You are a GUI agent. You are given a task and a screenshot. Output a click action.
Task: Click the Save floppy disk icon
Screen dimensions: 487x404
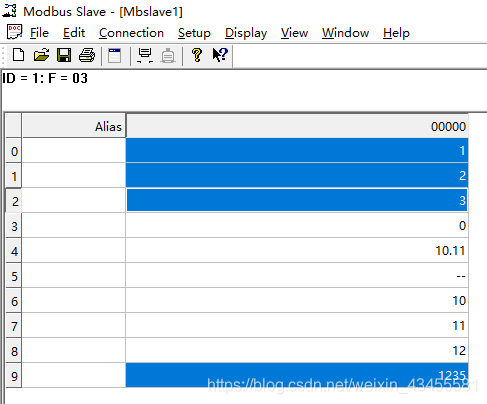pos(64,55)
